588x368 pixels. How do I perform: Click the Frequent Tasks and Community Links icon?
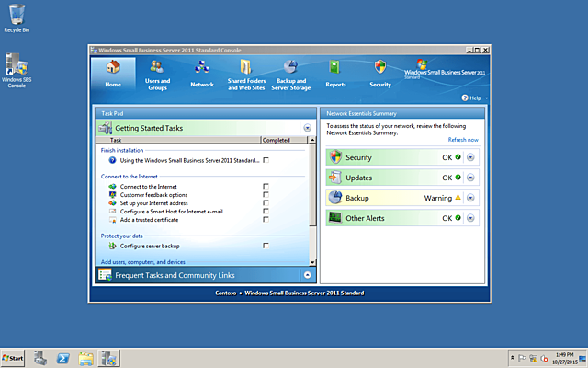(x=105, y=275)
